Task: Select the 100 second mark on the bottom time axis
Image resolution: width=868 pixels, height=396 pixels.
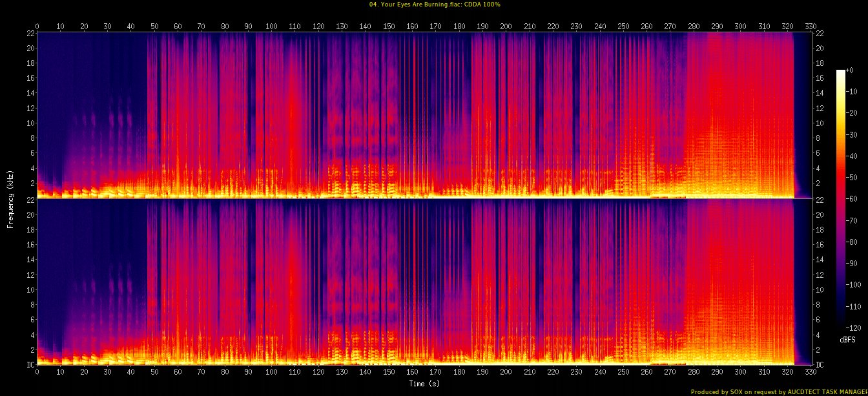Action: tap(271, 373)
